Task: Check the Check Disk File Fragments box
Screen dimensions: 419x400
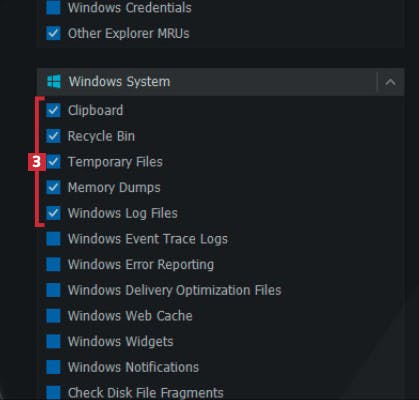Action: coord(53,393)
